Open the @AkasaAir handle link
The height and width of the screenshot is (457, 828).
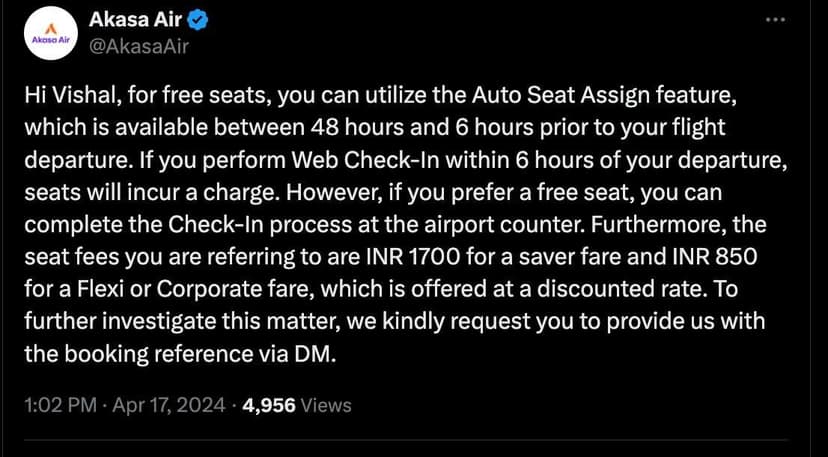[x=139, y=45]
